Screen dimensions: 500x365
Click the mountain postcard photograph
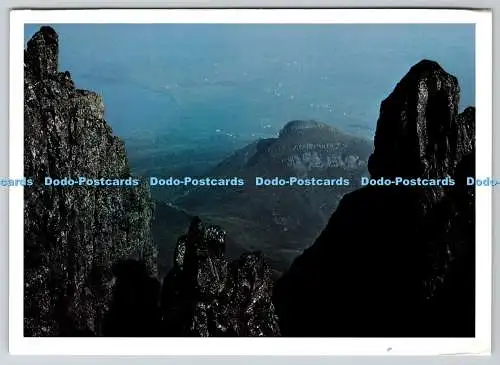click(x=249, y=180)
